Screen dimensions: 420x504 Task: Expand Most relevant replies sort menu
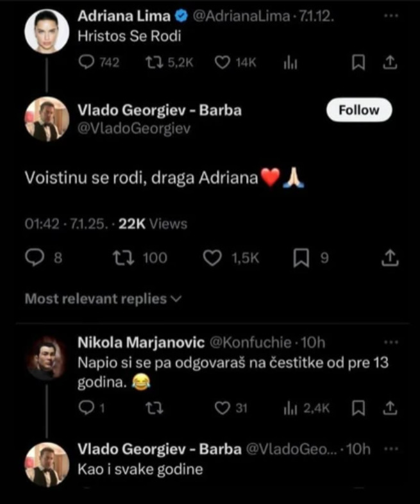click(x=103, y=299)
